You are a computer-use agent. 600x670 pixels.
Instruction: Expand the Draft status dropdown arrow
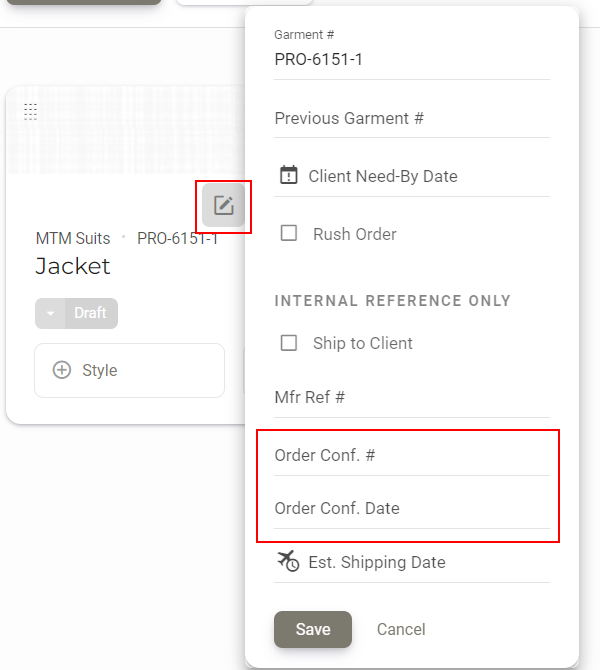point(50,313)
